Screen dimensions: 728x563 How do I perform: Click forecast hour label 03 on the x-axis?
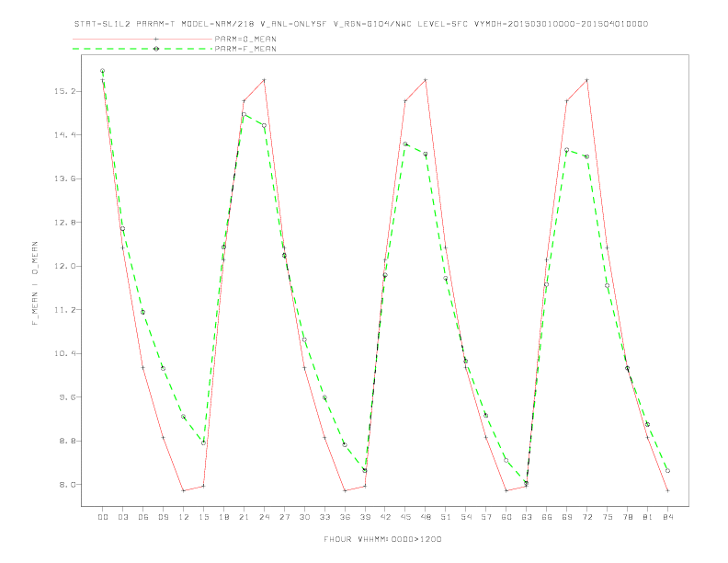click(122, 517)
